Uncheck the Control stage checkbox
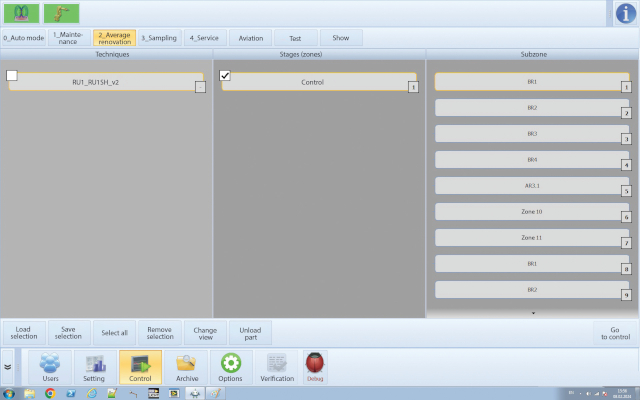Screen dimensions: 640x400 pos(225,75)
